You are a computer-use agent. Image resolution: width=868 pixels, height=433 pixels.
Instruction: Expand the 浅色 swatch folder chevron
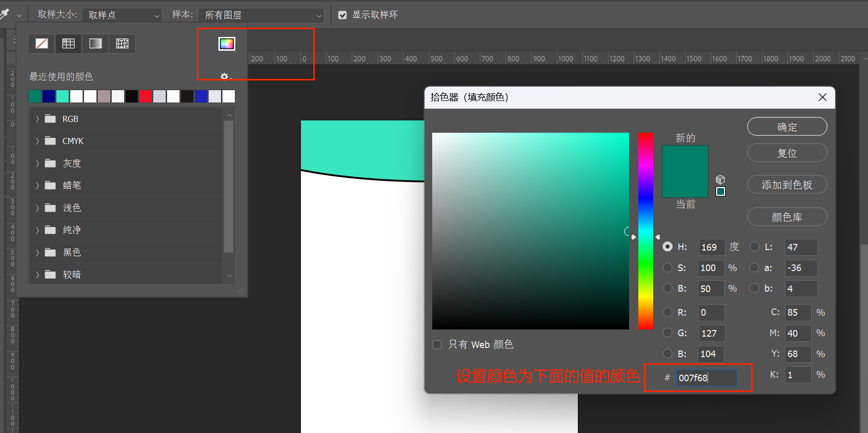point(37,208)
